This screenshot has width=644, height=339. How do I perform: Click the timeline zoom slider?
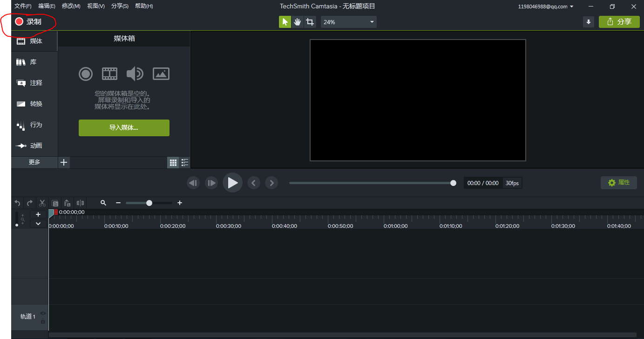pos(149,203)
